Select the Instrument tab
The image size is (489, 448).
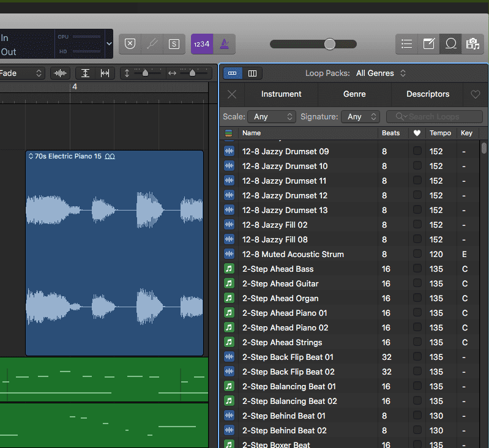point(281,94)
